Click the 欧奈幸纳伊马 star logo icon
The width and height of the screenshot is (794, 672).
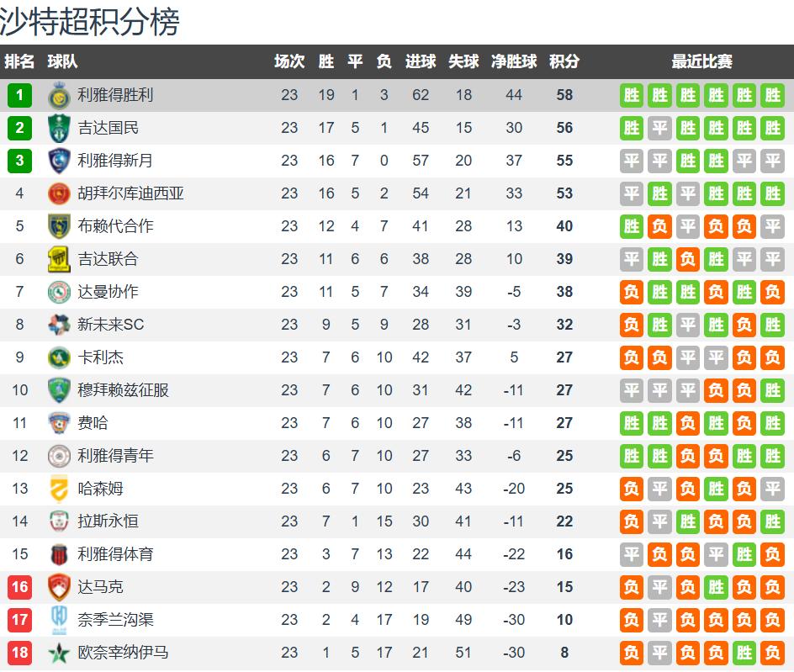coord(59,653)
